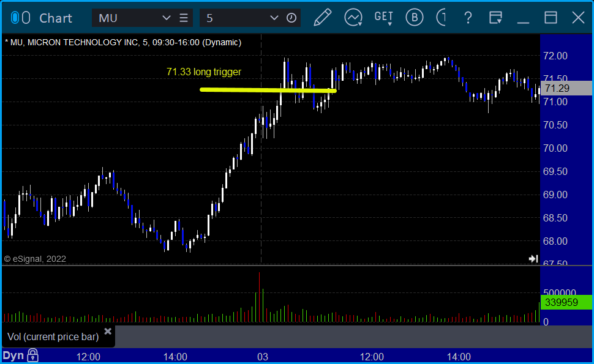Viewport: 594px width, 364px height.
Task: Open the time template clock icon
Action: click(x=291, y=18)
